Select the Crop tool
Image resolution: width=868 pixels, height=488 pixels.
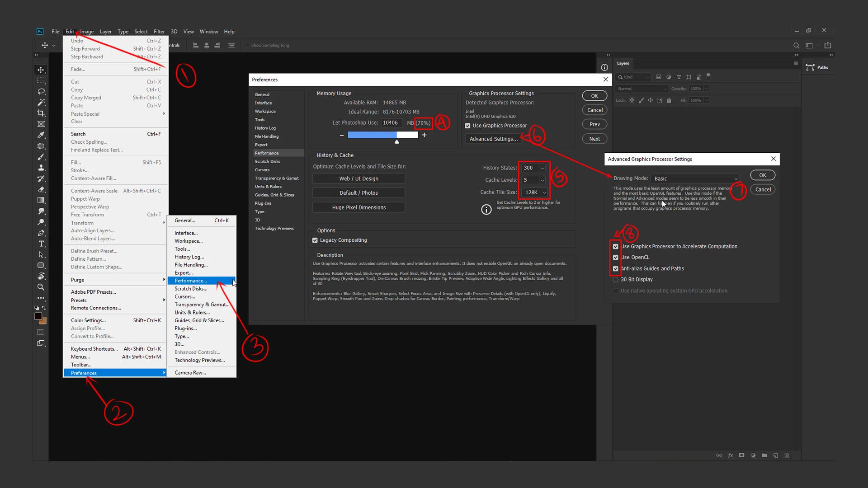tap(41, 113)
